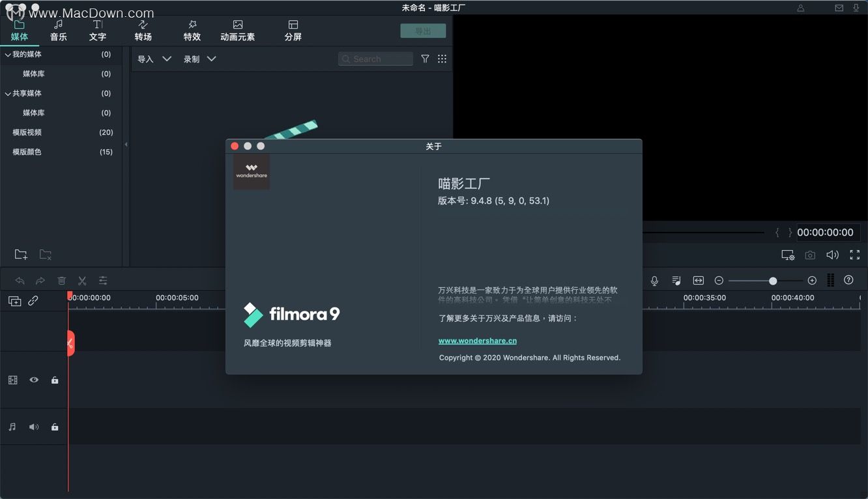This screenshot has width=868, height=499.
Task: Click the zoom to fit timeline icon
Action: coord(699,281)
